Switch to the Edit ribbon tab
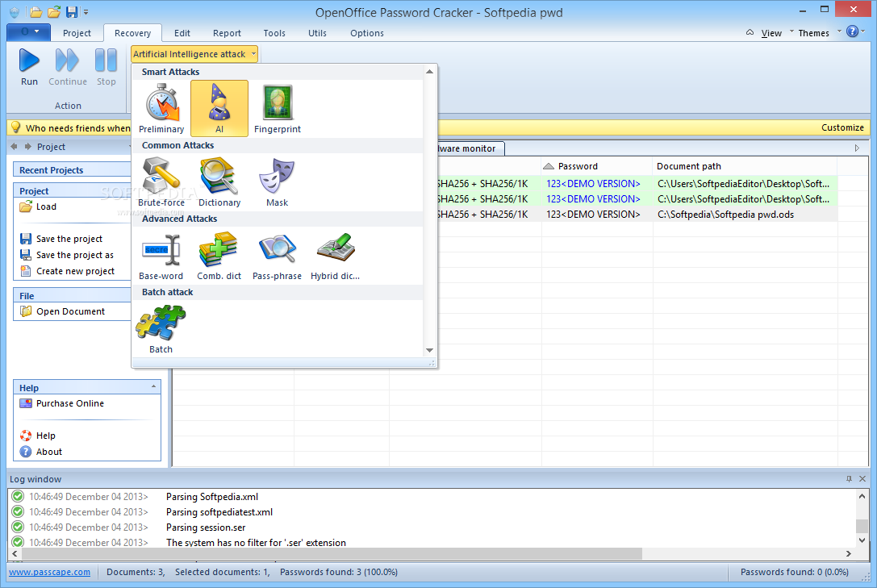The height and width of the screenshot is (588, 877). click(182, 33)
